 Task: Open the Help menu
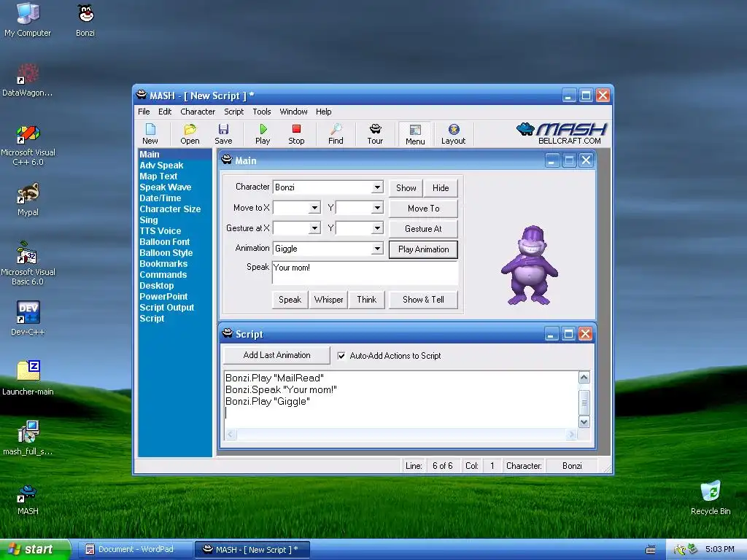pos(323,112)
